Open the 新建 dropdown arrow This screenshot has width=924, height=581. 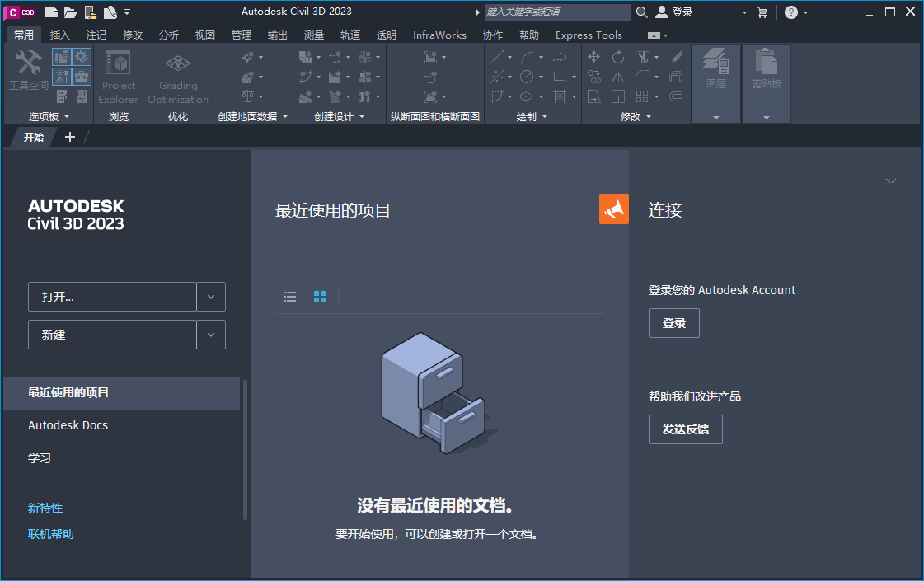coord(211,335)
